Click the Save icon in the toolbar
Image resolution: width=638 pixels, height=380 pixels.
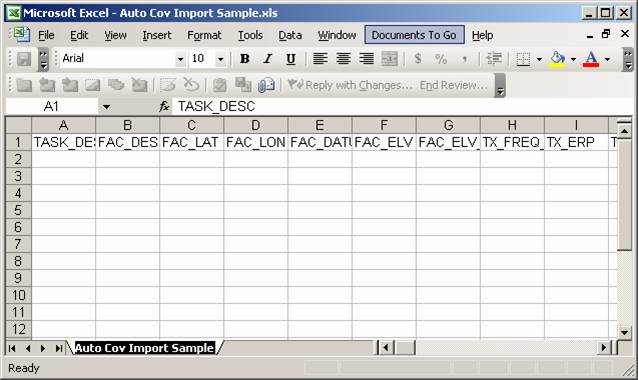pyautogui.click(x=24, y=59)
